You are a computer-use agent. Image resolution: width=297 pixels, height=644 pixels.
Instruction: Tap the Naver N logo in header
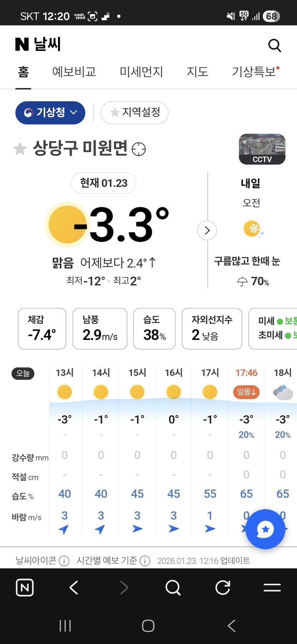coord(22,44)
